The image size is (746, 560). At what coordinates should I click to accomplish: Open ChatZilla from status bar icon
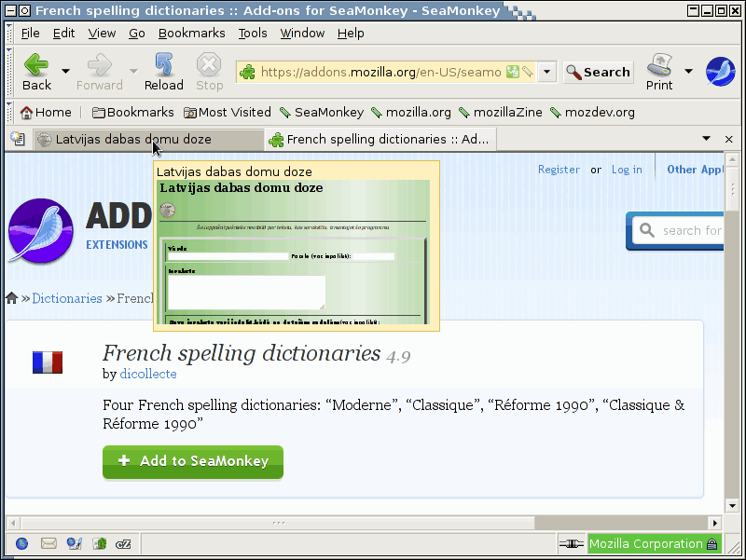coord(123,544)
